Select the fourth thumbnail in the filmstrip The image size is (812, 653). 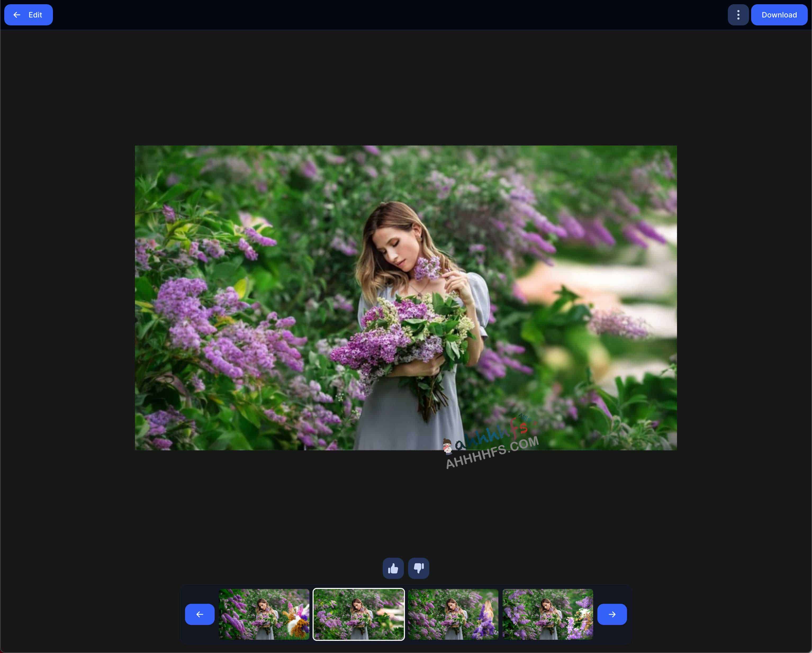pos(547,614)
